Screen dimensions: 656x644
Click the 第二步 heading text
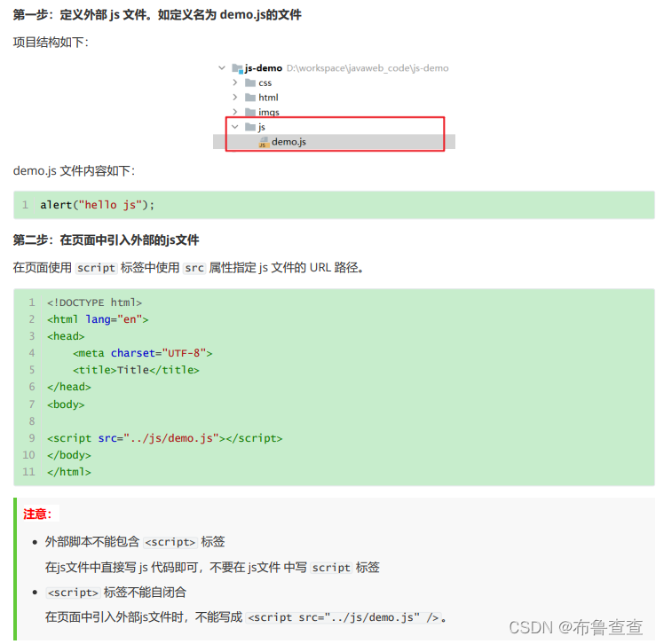pyautogui.click(x=106, y=240)
